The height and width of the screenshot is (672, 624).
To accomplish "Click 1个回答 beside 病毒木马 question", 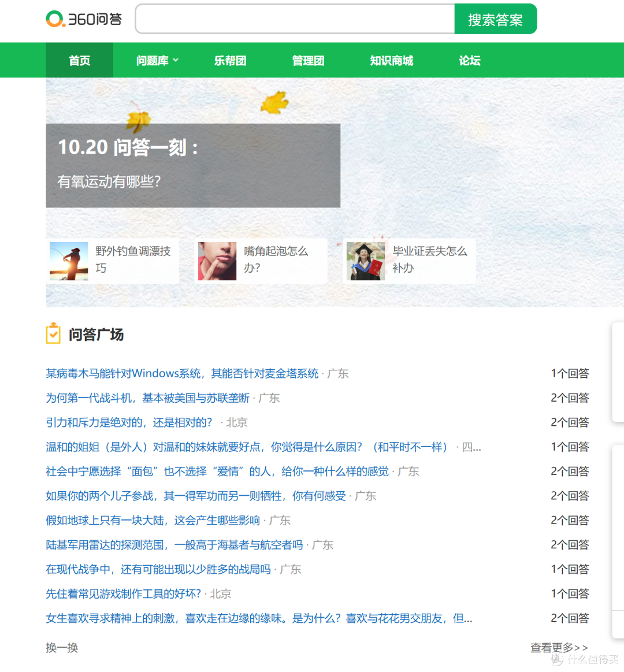I will (570, 373).
